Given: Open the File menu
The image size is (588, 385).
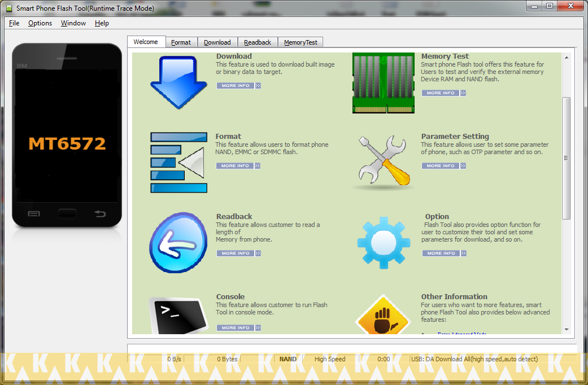Looking at the screenshot, I should pos(14,23).
